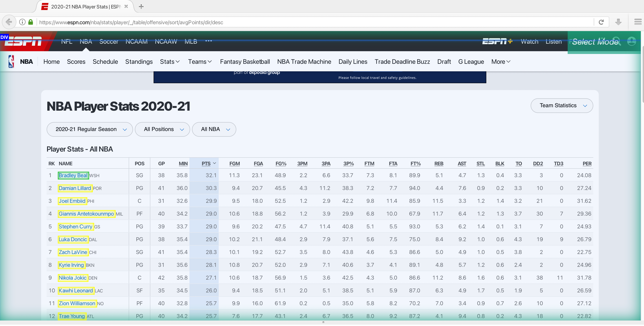The width and height of the screenshot is (644, 326).
Task: Click the Listen icon link
Action: [554, 41]
